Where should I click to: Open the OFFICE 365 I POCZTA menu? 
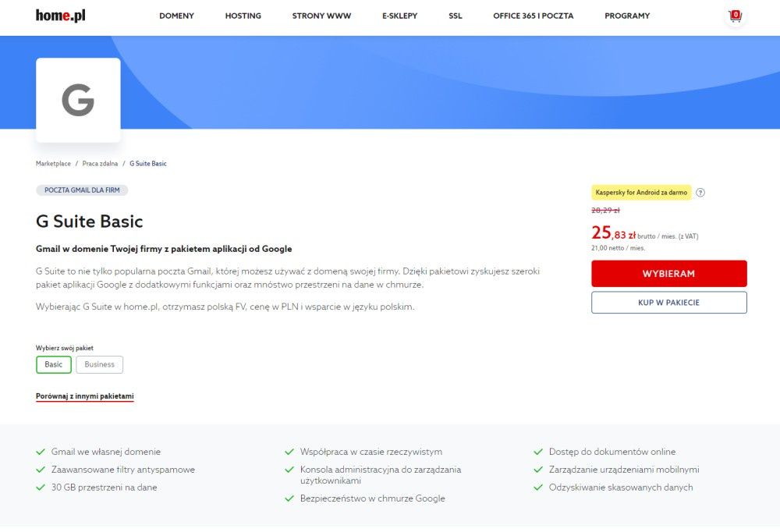click(x=534, y=16)
